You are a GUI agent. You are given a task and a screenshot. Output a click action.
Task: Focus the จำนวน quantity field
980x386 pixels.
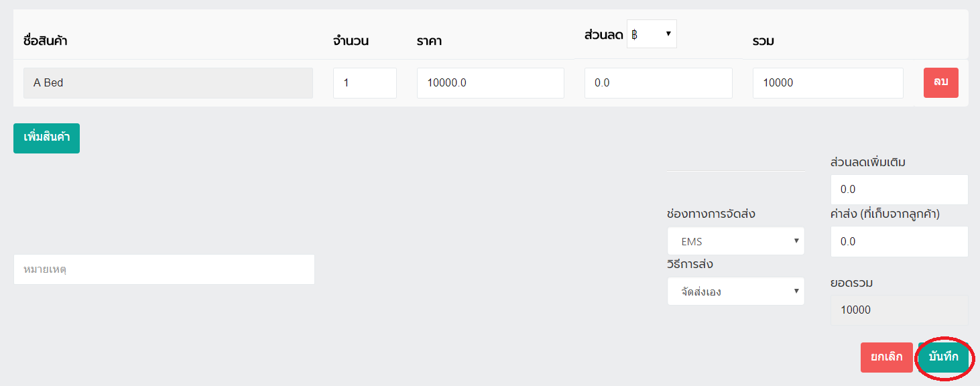point(365,83)
